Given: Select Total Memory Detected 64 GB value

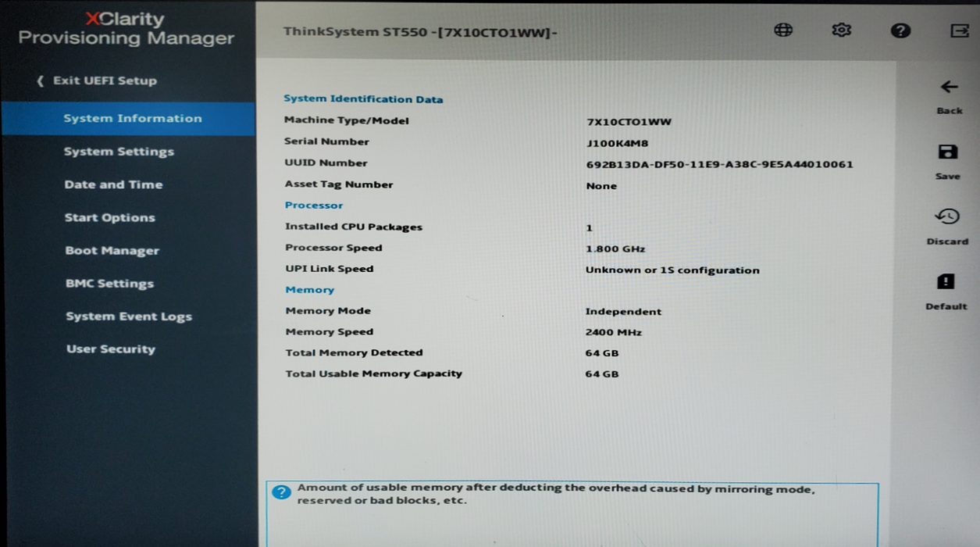Looking at the screenshot, I should pos(602,353).
